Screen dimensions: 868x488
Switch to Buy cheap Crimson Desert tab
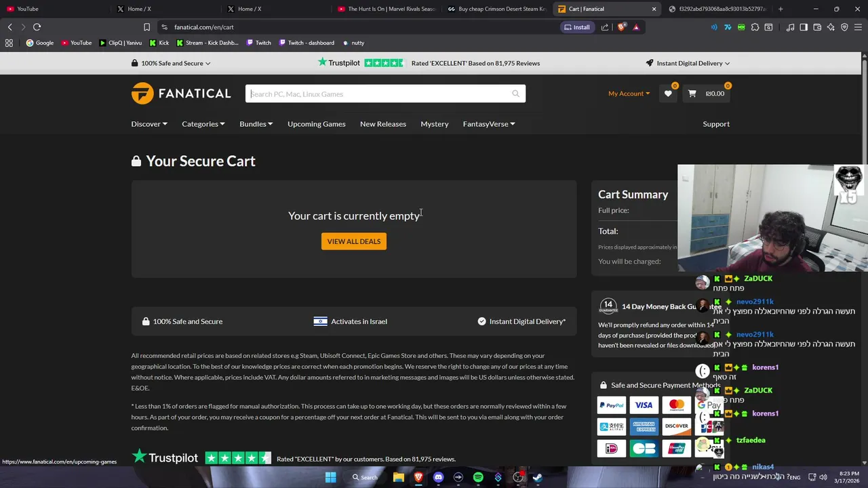497,9
